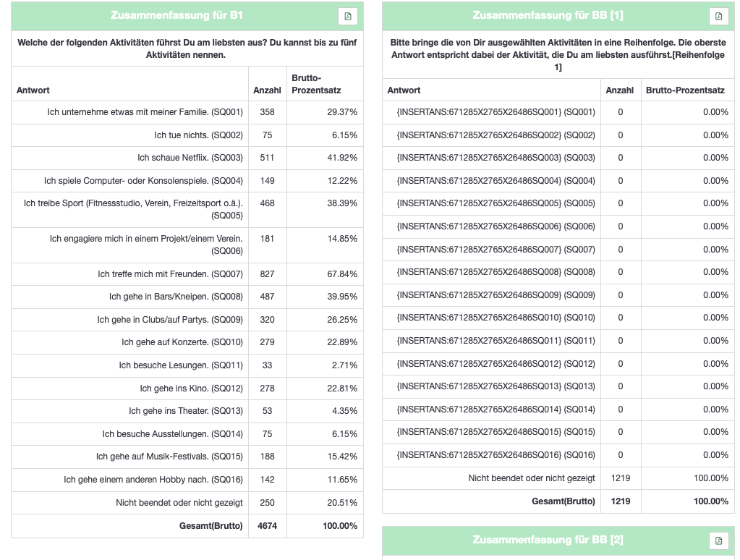Export B1 summary as PDF

348,16
